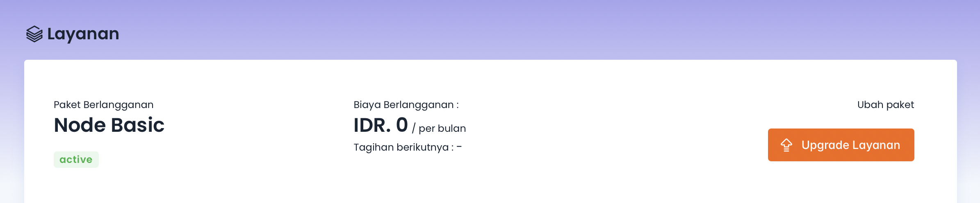This screenshot has width=980, height=203.
Task: Click the dash value after Tagihan berikutnya
Action: point(459,147)
